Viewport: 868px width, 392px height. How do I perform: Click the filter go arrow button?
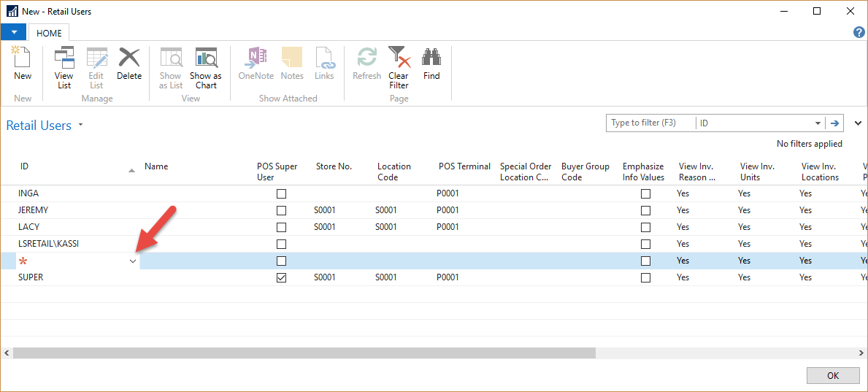pos(834,123)
